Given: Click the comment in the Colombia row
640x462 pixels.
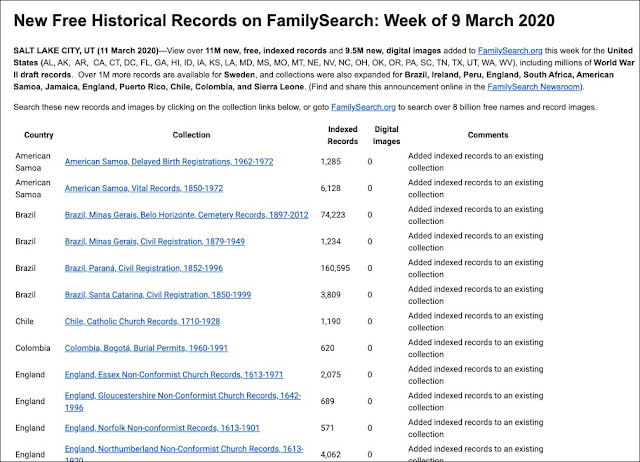Looking at the screenshot, I should 476,348.
